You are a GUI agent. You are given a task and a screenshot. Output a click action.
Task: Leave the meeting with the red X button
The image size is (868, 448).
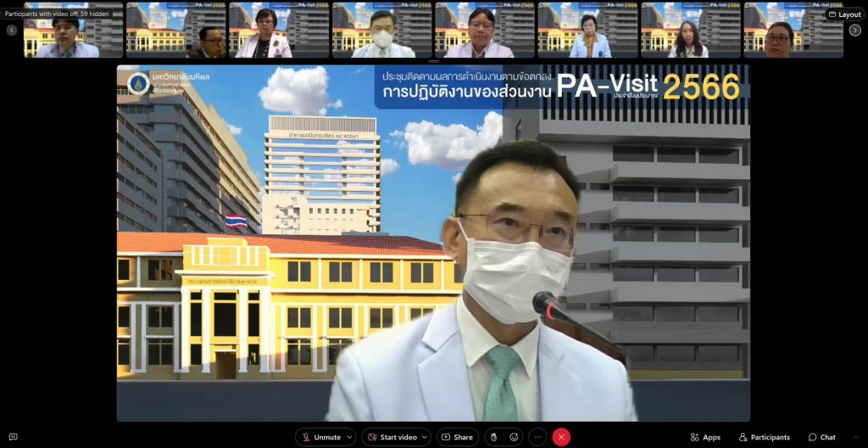click(561, 437)
